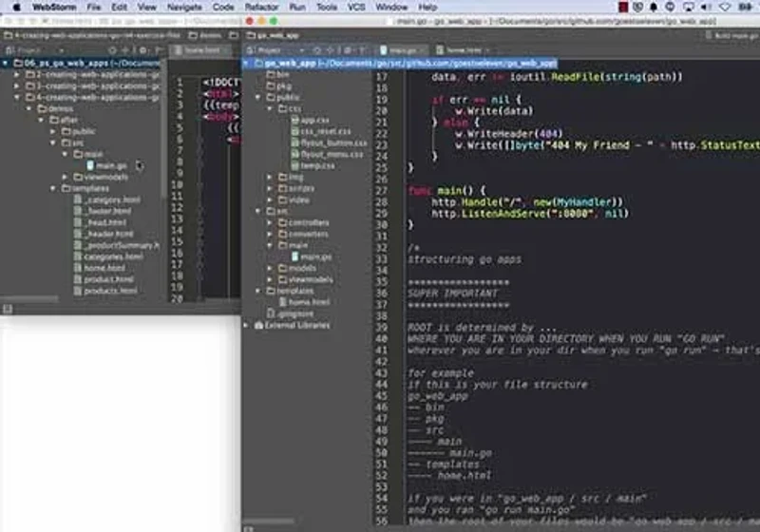
Task: Select main.go in back window project tree
Action: [x=106, y=165]
